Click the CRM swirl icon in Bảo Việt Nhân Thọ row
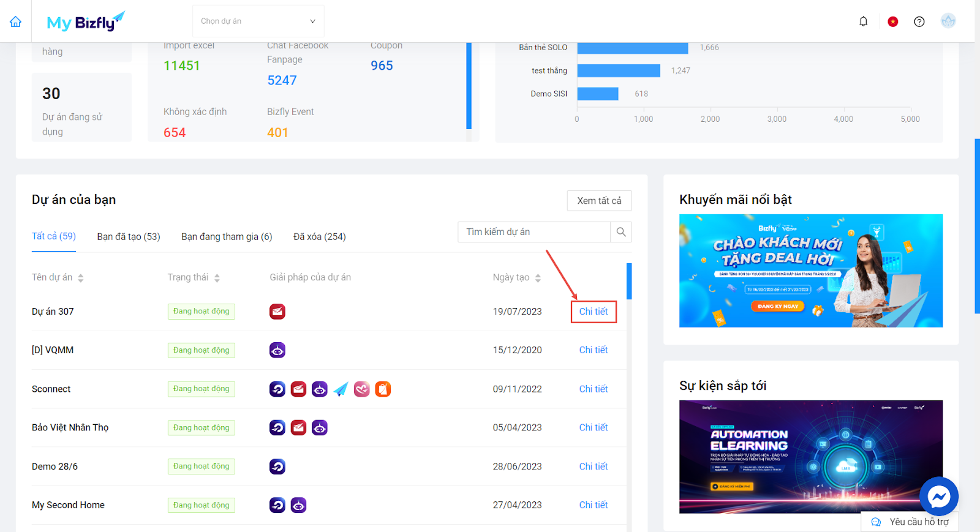980x532 pixels. [x=277, y=427]
